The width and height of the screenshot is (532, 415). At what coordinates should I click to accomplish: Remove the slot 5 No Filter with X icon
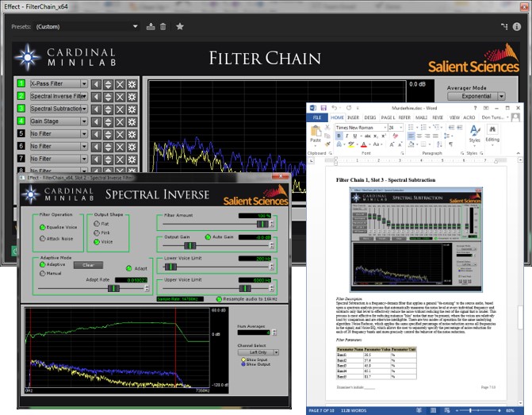click(x=120, y=134)
